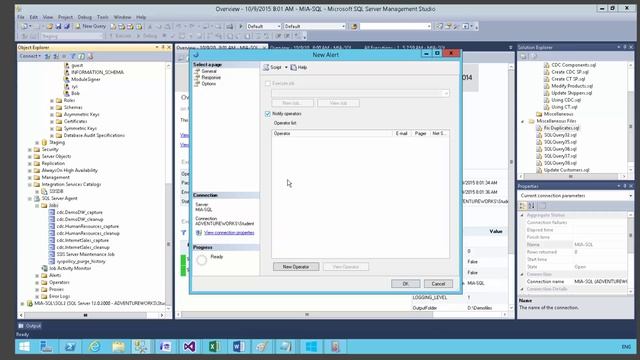The height and width of the screenshot is (360, 640).
Task: Select the Alerts folder under SQL Server Agent
Action: pos(55,275)
